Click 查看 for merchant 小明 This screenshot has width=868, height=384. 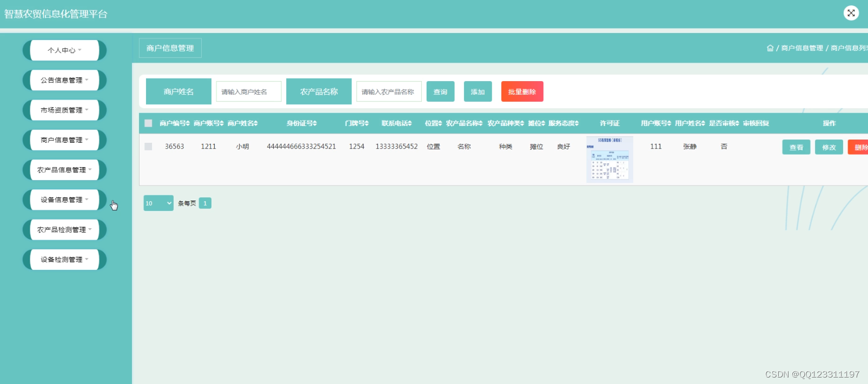(796, 147)
